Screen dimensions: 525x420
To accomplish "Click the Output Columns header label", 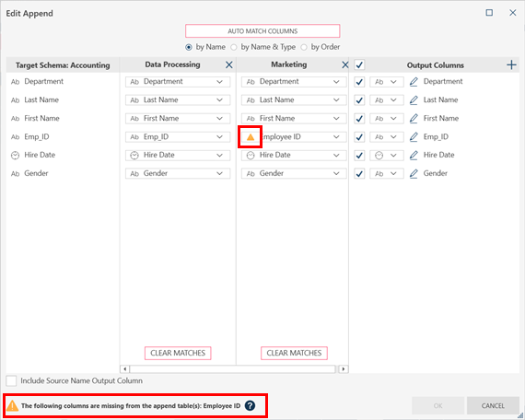I will [x=436, y=65].
